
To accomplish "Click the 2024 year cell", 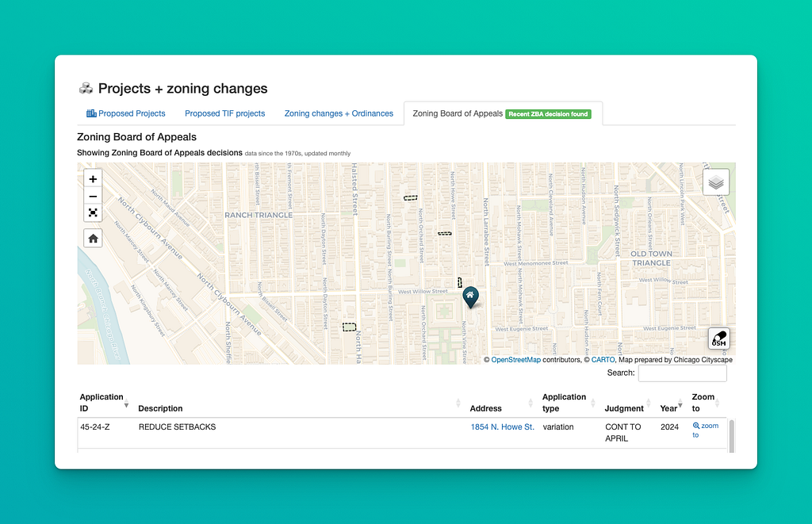I will [669, 426].
